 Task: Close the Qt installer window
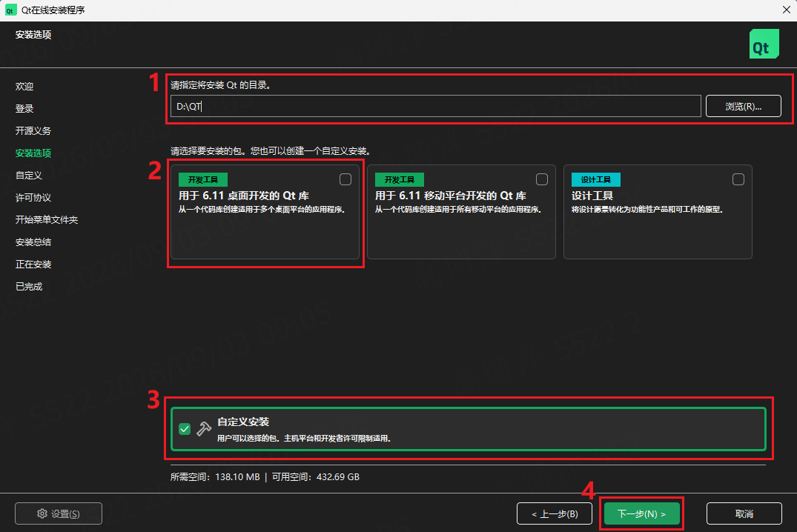tap(786, 10)
